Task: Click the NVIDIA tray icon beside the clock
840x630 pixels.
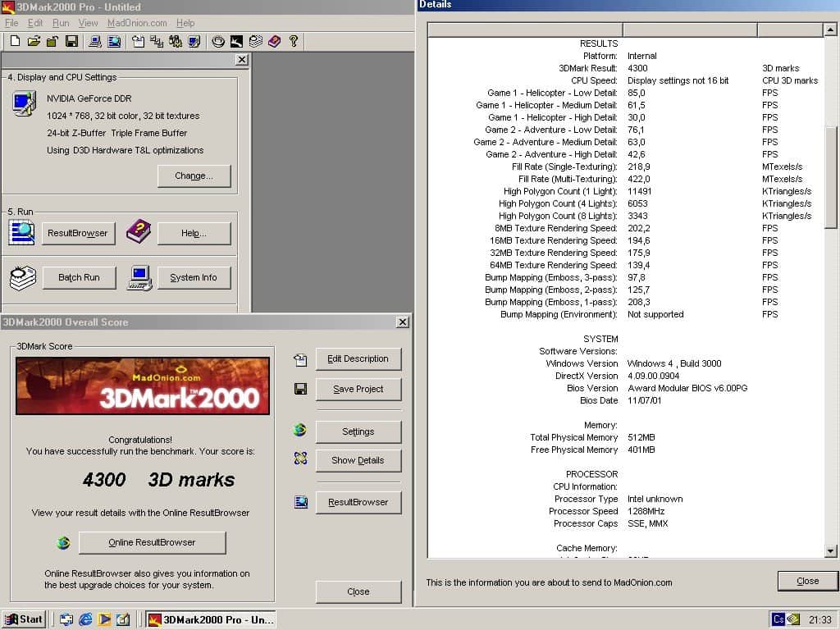Action: (793, 620)
